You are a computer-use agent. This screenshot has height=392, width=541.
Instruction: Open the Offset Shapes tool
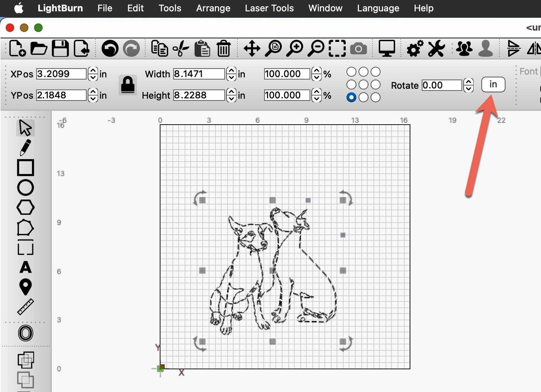25,333
